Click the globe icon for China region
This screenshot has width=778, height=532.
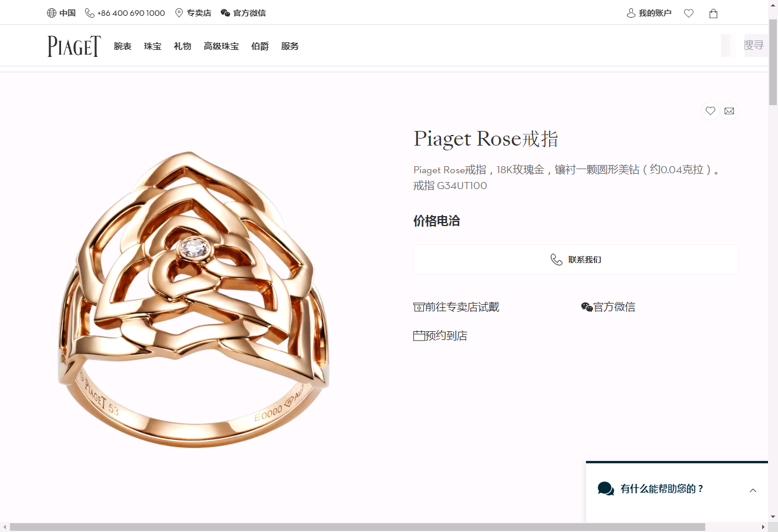point(52,13)
